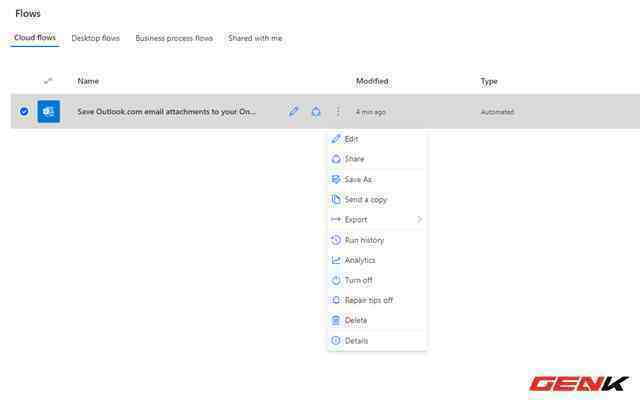Select Send a copy menu item

tap(377, 200)
